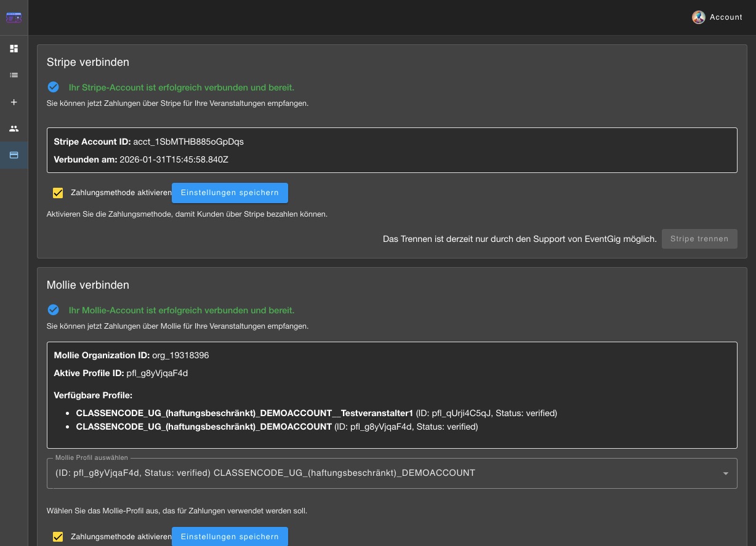Click the blue checkmark next to Mollie status

pyautogui.click(x=54, y=310)
